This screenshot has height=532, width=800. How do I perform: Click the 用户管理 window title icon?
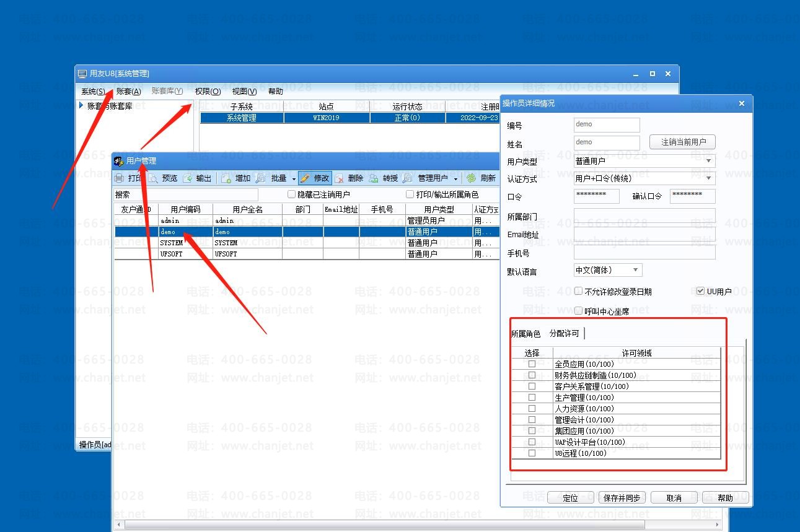pos(119,161)
